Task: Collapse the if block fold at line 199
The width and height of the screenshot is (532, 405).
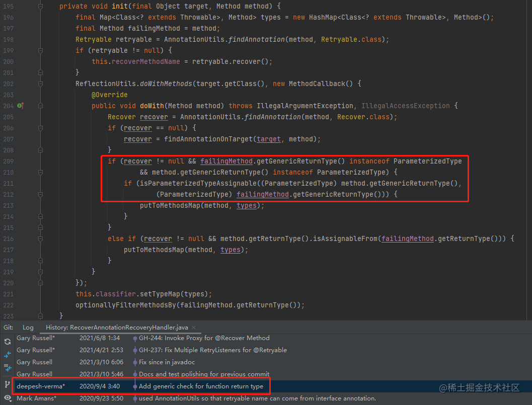Action: pyautogui.click(x=40, y=50)
